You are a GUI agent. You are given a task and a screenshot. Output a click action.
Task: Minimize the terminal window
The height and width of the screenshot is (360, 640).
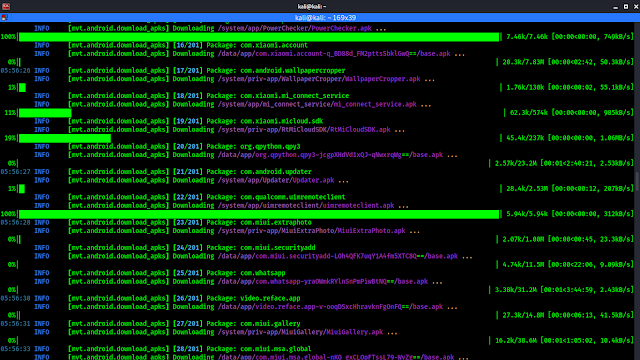click(616, 7)
